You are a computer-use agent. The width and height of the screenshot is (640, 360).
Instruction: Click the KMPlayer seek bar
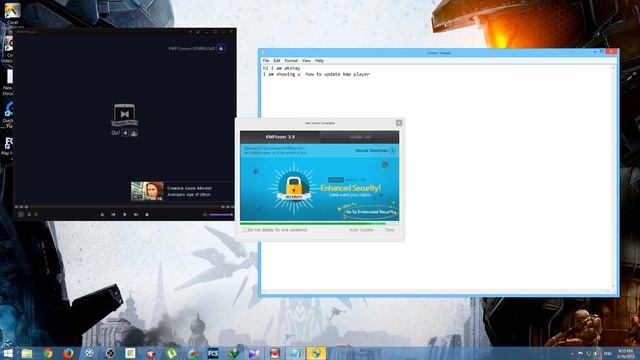click(124, 207)
